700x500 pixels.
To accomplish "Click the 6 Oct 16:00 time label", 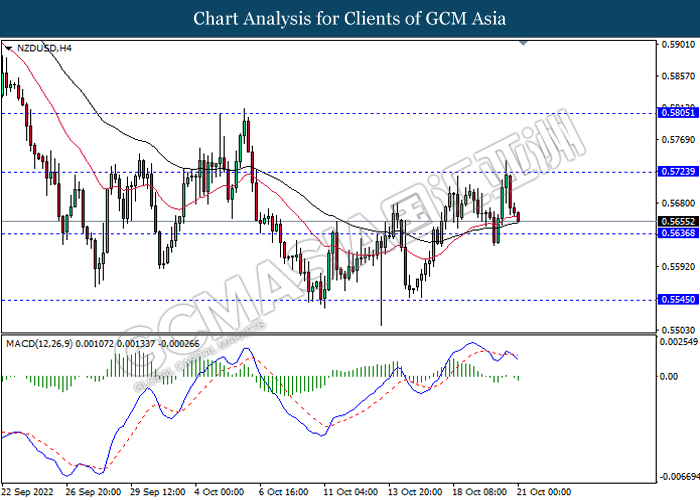I will (x=284, y=492).
